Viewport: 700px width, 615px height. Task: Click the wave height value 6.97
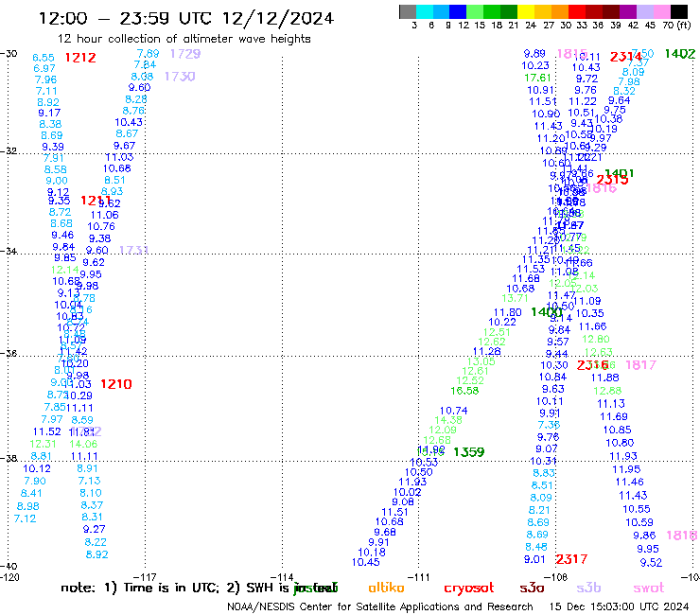[x=44, y=69]
